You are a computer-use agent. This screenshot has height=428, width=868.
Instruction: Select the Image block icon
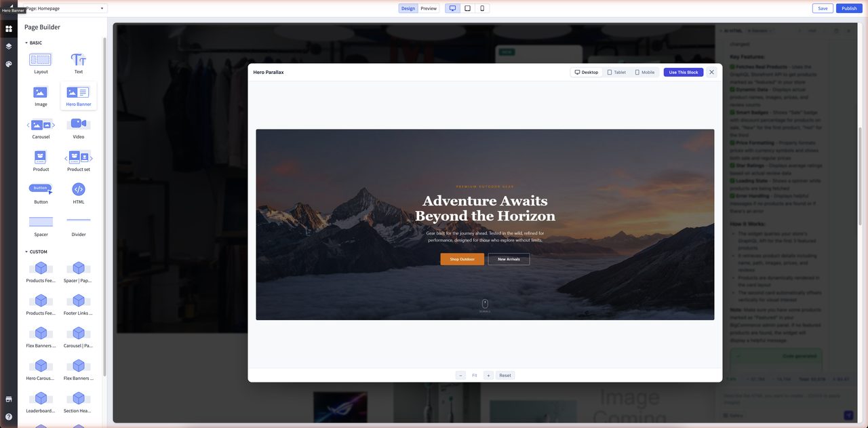click(x=39, y=92)
